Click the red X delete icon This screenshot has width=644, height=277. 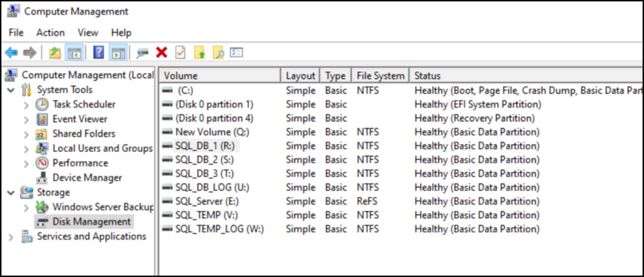point(162,52)
